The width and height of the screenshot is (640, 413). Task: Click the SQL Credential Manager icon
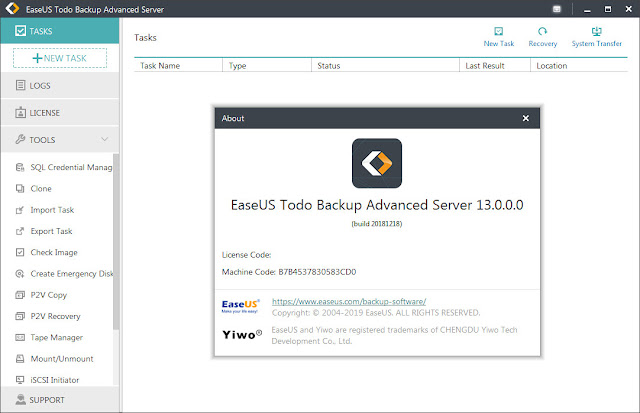point(20,167)
